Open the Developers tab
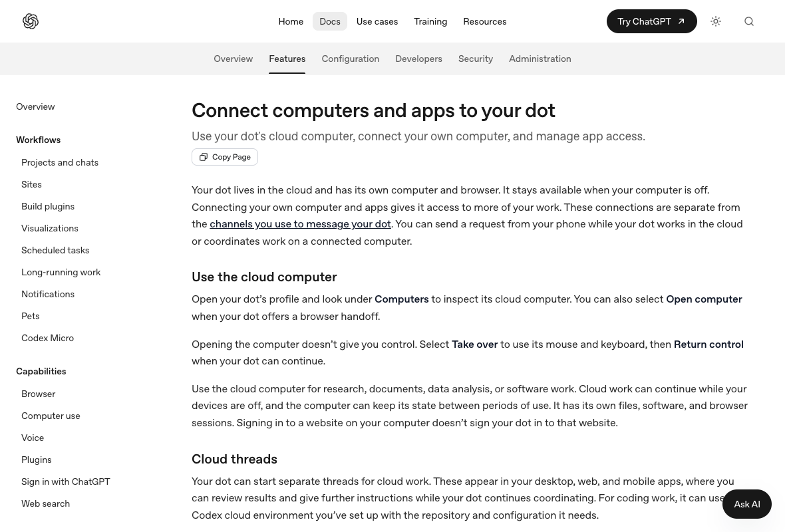 coord(418,59)
